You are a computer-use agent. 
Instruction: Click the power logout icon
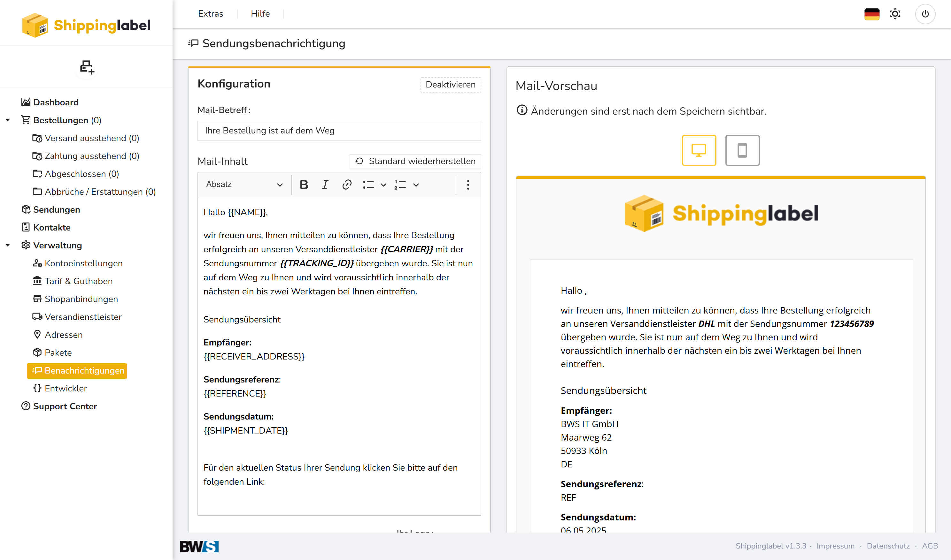click(x=925, y=14)
